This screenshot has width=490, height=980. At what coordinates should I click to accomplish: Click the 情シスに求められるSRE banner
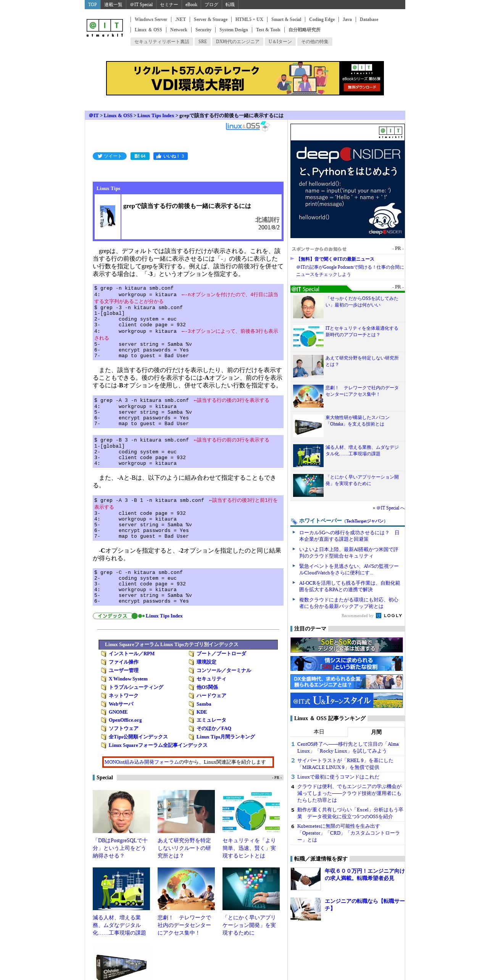point(347,664)
